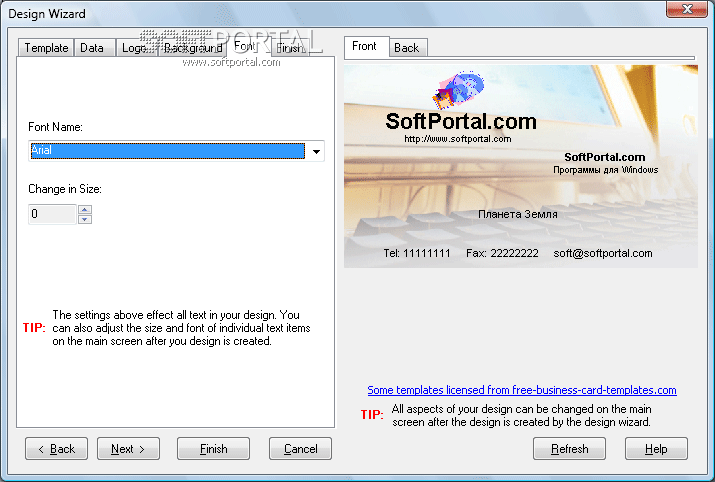715x482 pixels.
Task: Decrease Change in Size with down arrow
Action: click(x=85, y=219)
